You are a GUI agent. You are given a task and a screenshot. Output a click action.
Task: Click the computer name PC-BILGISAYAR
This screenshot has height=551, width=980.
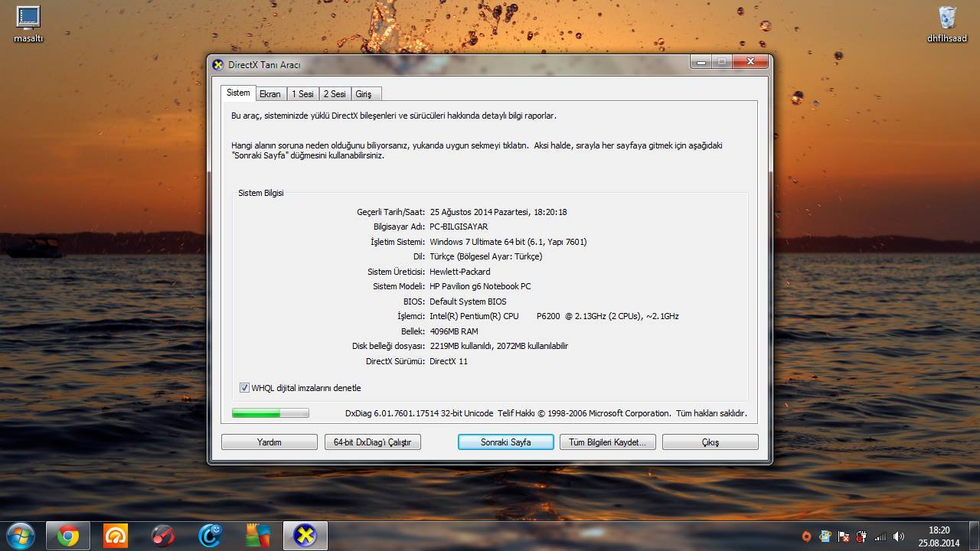(459, 227)
